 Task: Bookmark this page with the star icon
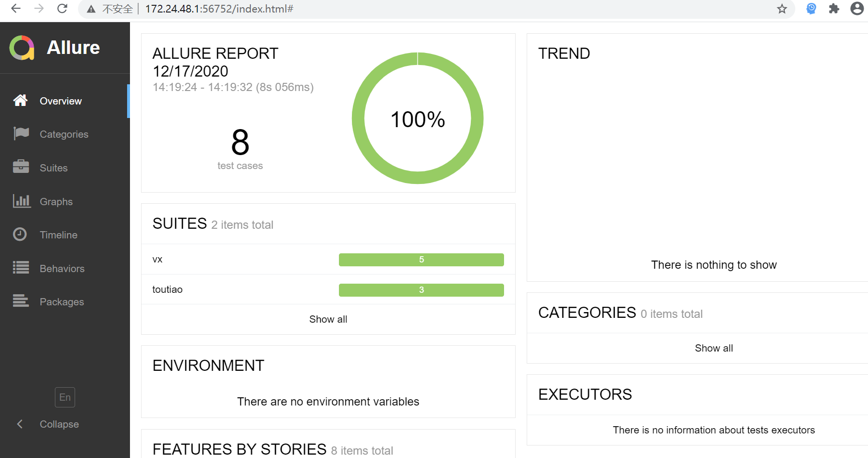tap(782, 9)
